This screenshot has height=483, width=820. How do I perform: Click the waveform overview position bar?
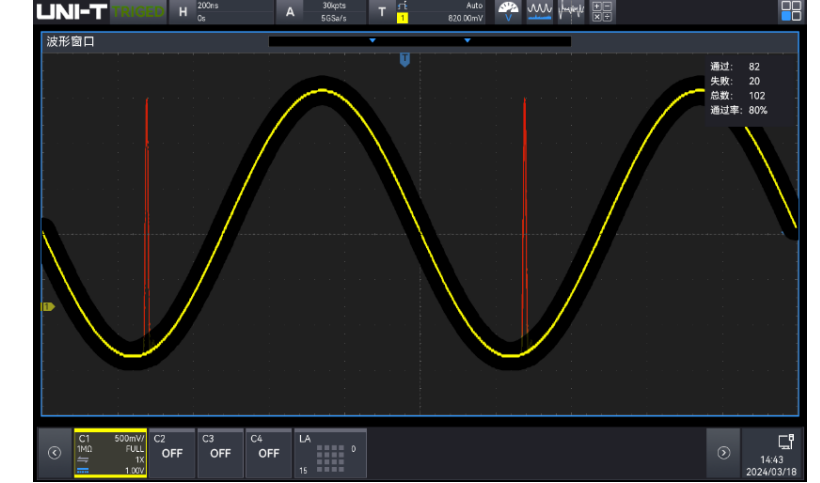pos(419,41)
